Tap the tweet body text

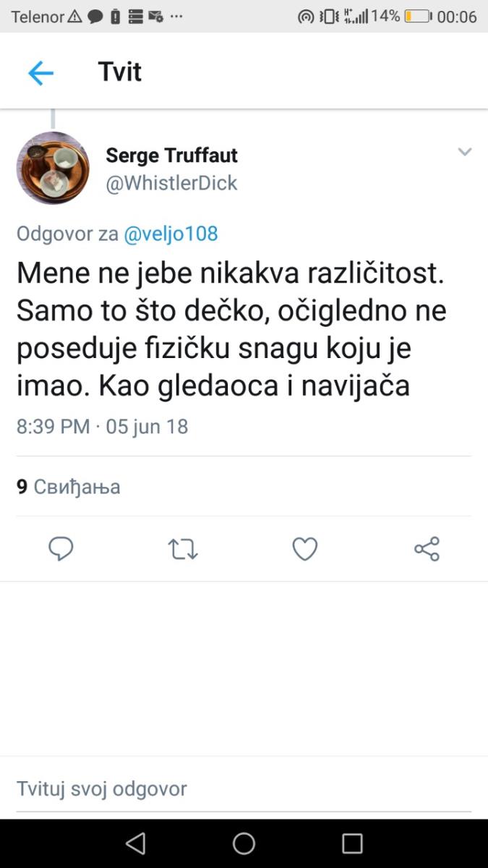click(x=231, y=328)
